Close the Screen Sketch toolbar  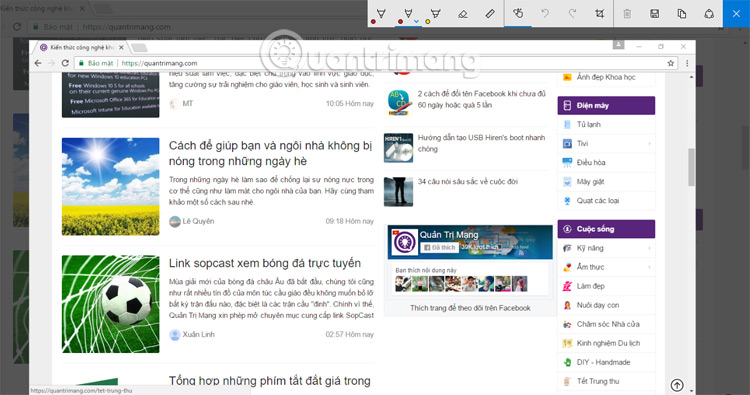[737, 13]
